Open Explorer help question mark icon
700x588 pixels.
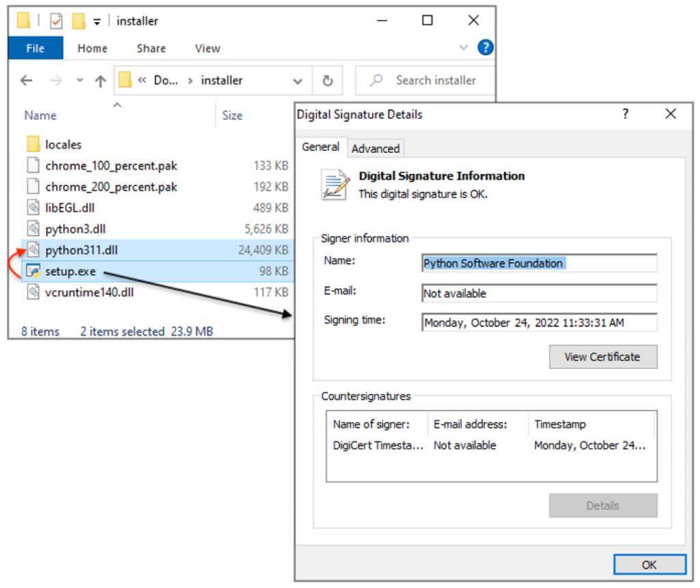coord(485,47)
